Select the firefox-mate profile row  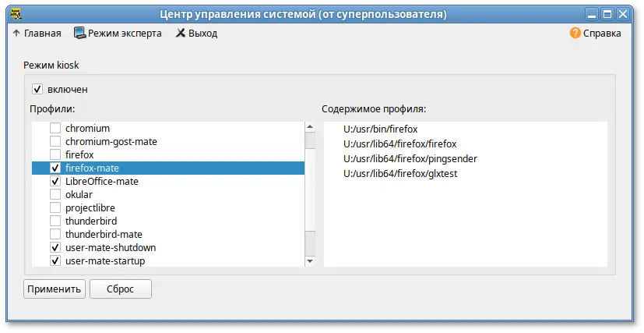[168, 168]
